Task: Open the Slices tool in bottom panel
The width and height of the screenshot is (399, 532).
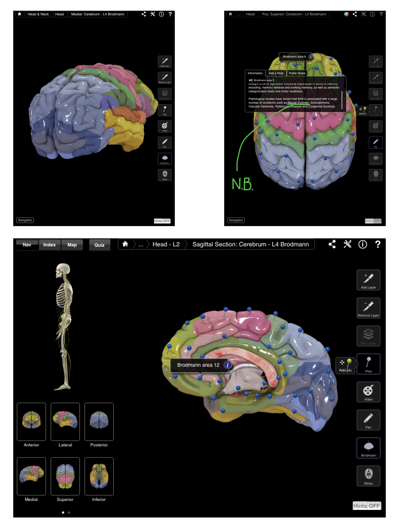Action: pyautogui.click(x=368, y=476)
